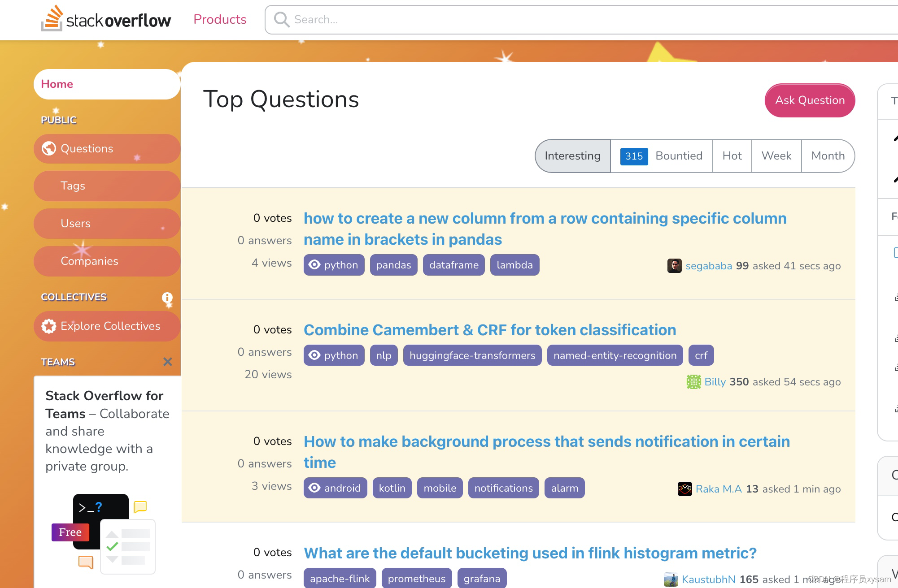Navigate to the Users sidebar entry
This screenshot has width=898, height=588.
(75, 223)
